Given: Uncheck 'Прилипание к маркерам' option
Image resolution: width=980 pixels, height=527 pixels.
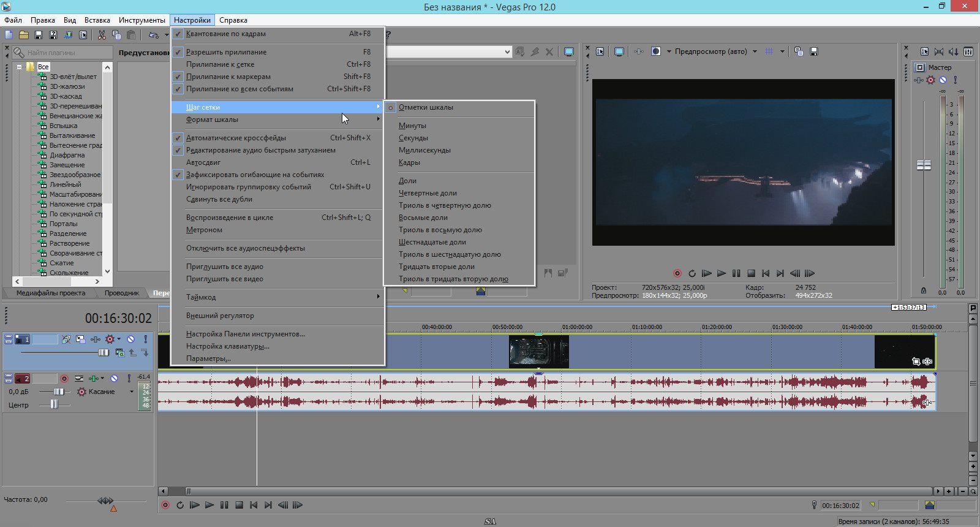Looking at the screenshot, I should pos(228,77).
